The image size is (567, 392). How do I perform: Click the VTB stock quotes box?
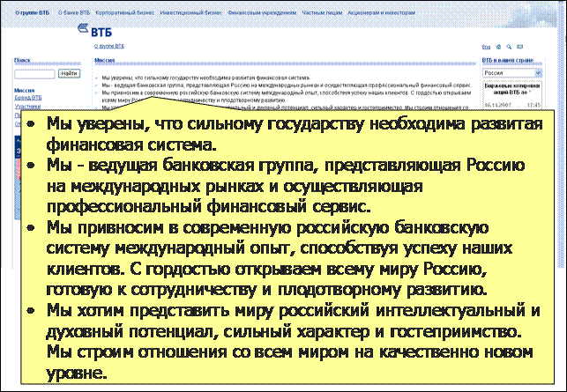click(x=512, y=95)
